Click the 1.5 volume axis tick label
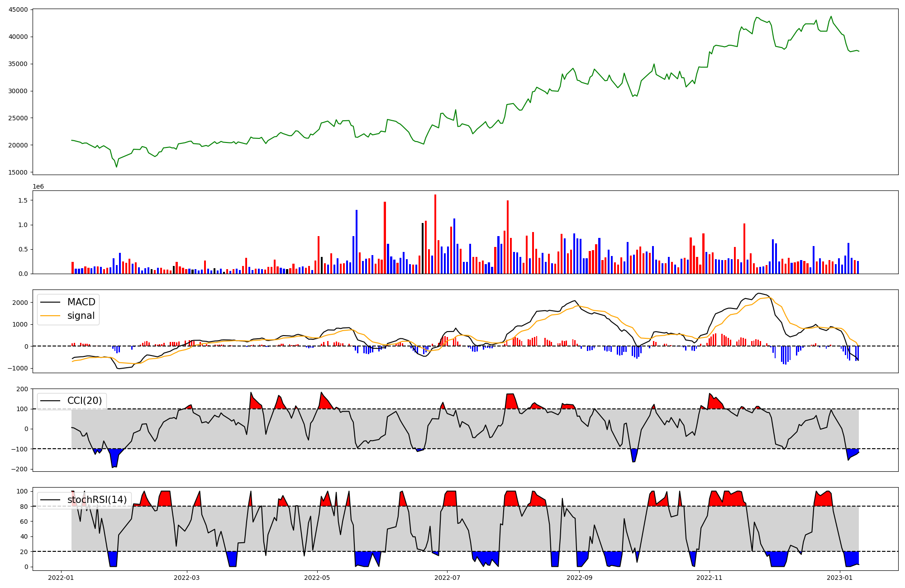Viewport: 905px width, 588px height. (x=23, y=200)
